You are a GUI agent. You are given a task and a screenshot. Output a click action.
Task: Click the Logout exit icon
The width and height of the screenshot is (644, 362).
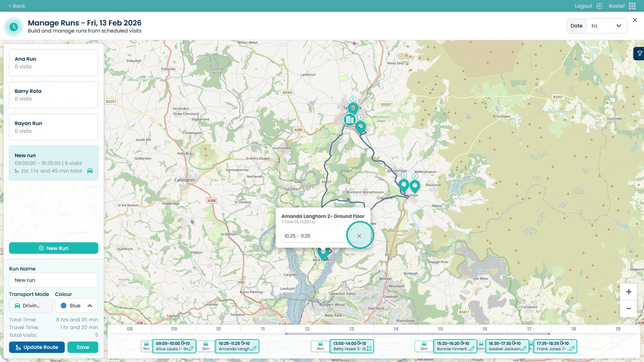point(599,6)
